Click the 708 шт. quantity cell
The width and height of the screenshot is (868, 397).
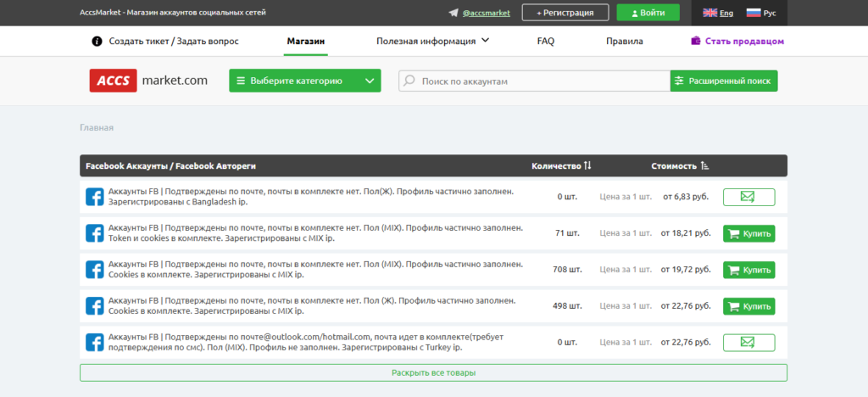coord(567,270)
